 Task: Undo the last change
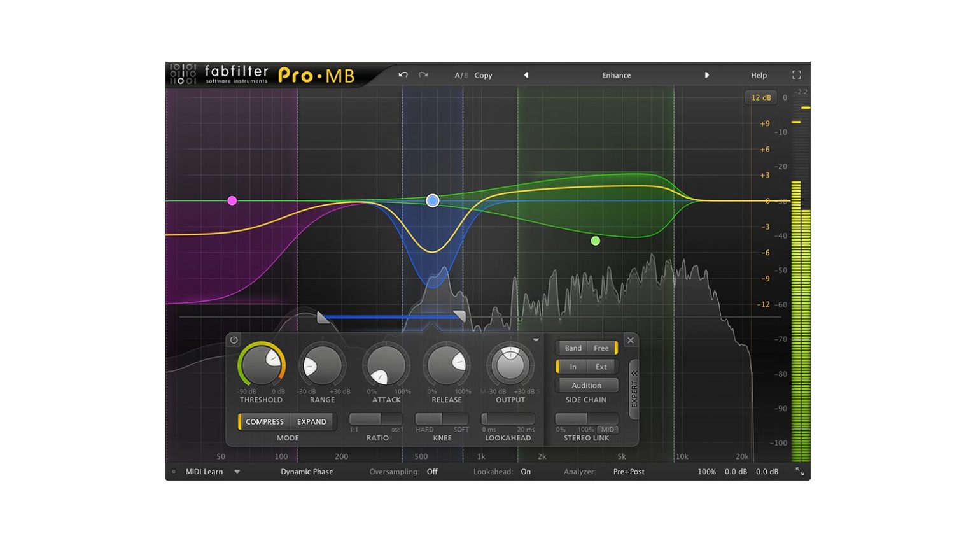click(403, 75)
